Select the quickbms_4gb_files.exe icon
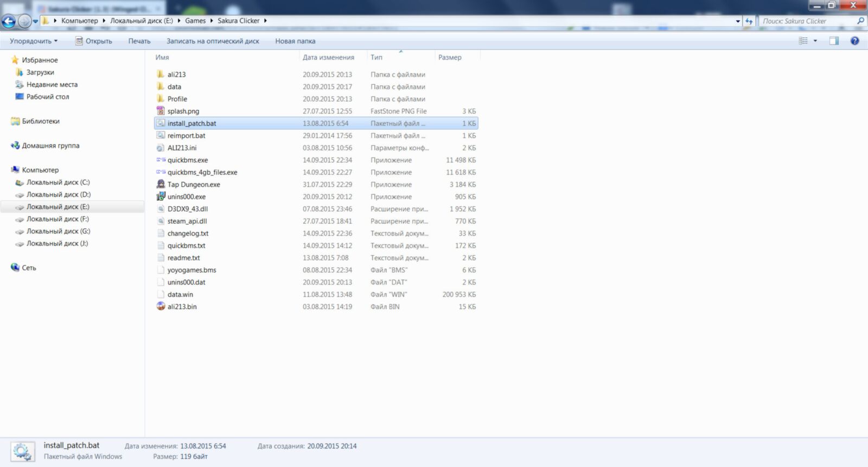This screenshot has width=868, height=467. [x=161, y=172]
